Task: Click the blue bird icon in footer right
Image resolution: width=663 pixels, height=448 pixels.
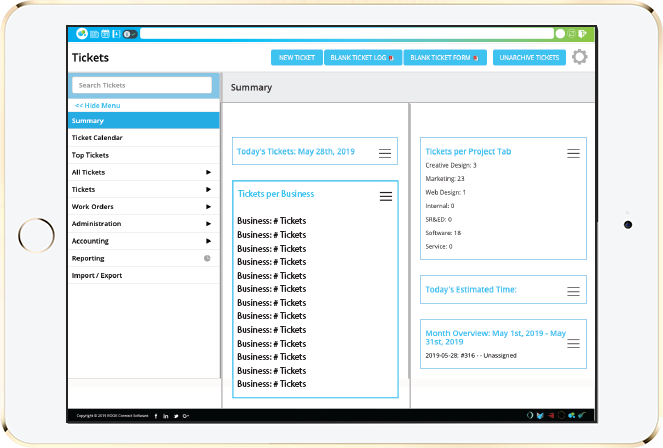Action: pyautogui.click(x=540, y=415)
